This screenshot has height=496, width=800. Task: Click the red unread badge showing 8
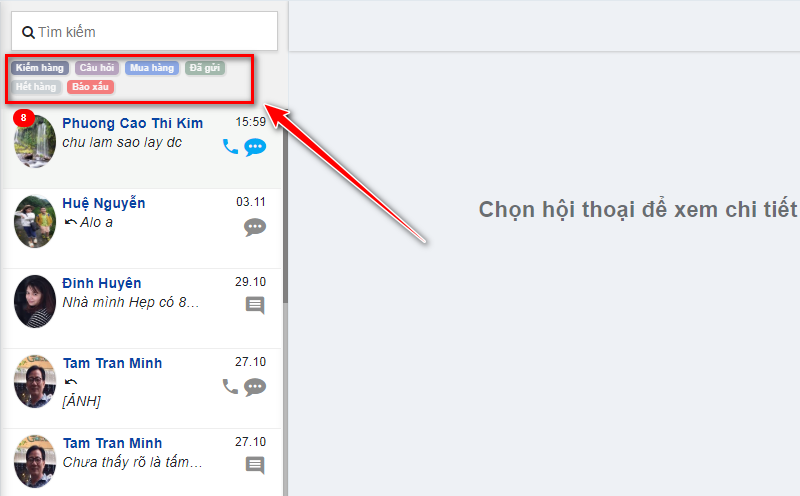(x=23, y=118)
